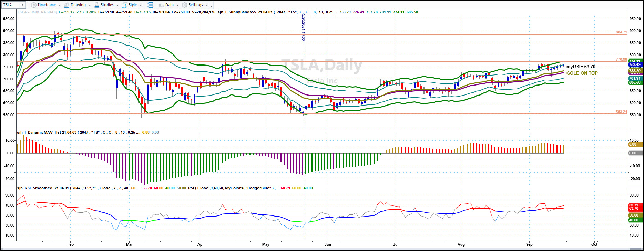The image size is (644, 251).
Task: Select the 770.98 horizontal line label
Action: pos(621,59)
